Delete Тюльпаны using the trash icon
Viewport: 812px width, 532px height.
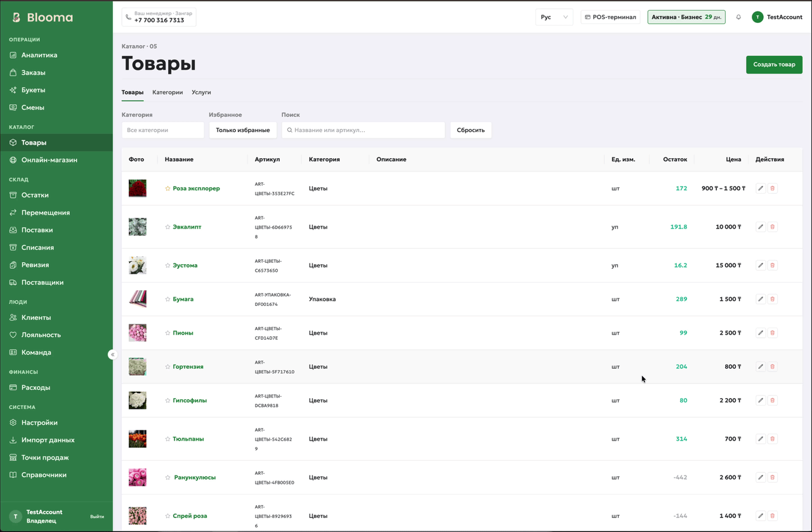click(x=773, y=439)
